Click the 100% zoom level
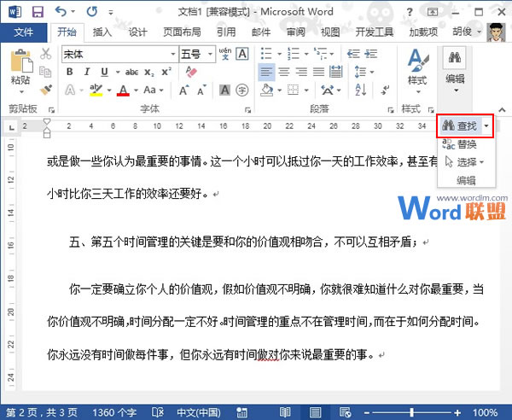The height and width of the screenshot is (420, 512). pyautogui.click(x=485, y=412)
